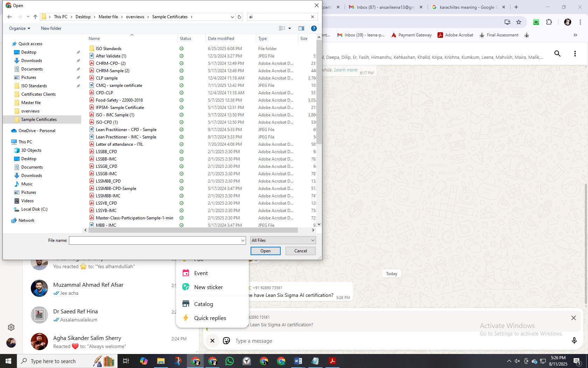Open Word from the taskbar
This screenshot has height=368, width=588.
coord(298,361)
